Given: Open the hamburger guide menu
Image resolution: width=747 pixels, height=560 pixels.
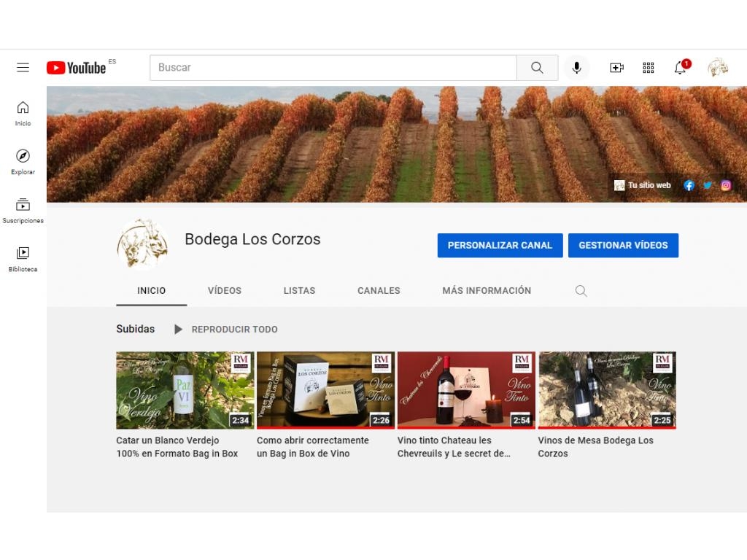Looking at the screenshot, I should (23, 68).
